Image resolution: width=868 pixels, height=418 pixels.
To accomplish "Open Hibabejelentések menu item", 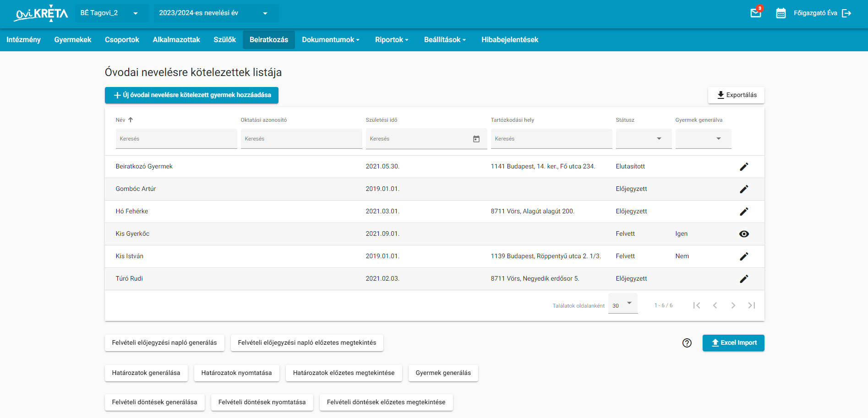I will point(510,40).
